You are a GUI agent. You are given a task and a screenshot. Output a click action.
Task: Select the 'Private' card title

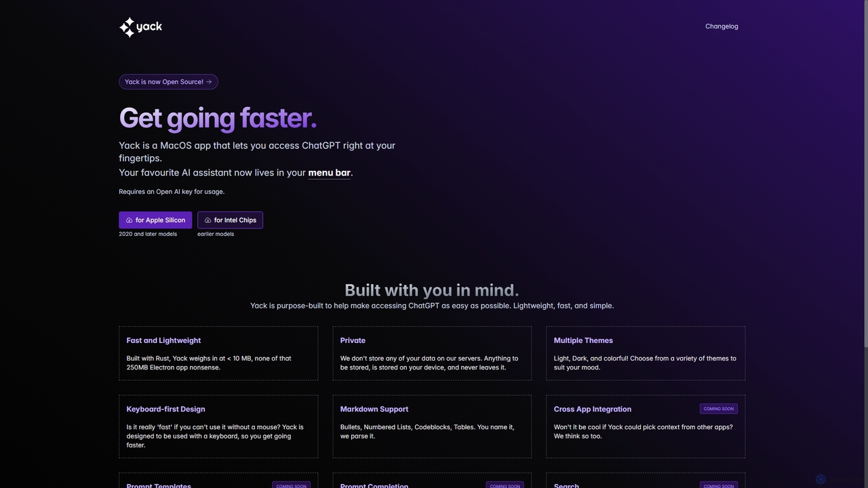click(x=353, y=341)
